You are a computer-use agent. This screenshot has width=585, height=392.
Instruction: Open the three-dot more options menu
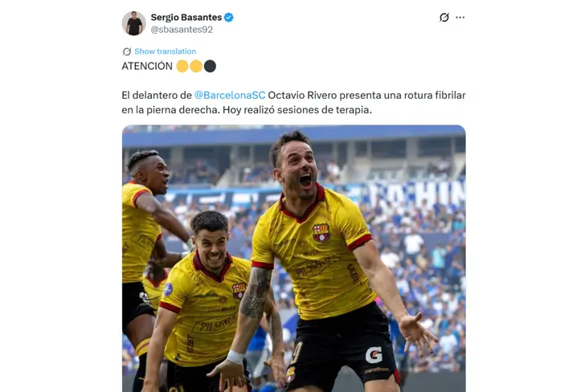(460, 18)
